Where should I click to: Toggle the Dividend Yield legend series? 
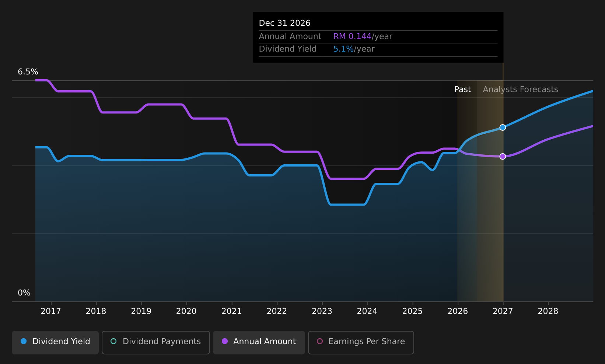55,342
